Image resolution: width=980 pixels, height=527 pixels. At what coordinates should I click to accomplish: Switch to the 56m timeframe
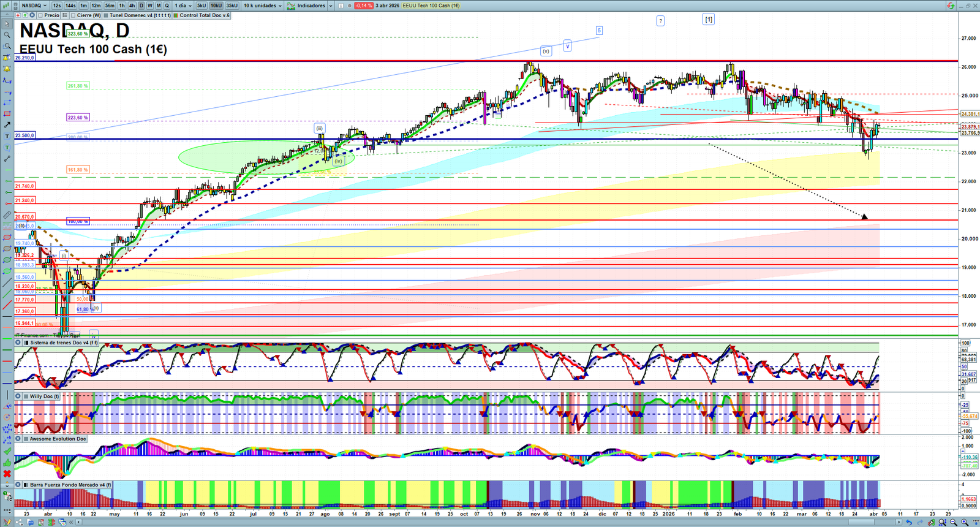point(110,6)
